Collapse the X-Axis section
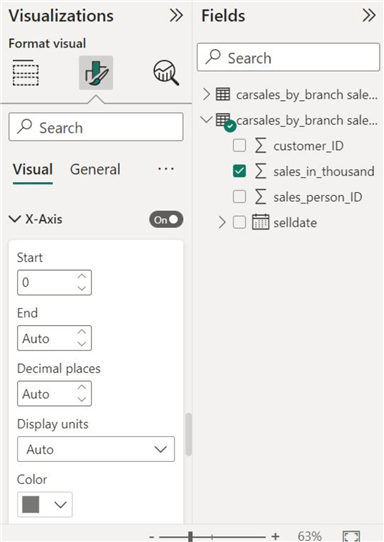The width and height of the screenshot is (384, 542). 15,219
